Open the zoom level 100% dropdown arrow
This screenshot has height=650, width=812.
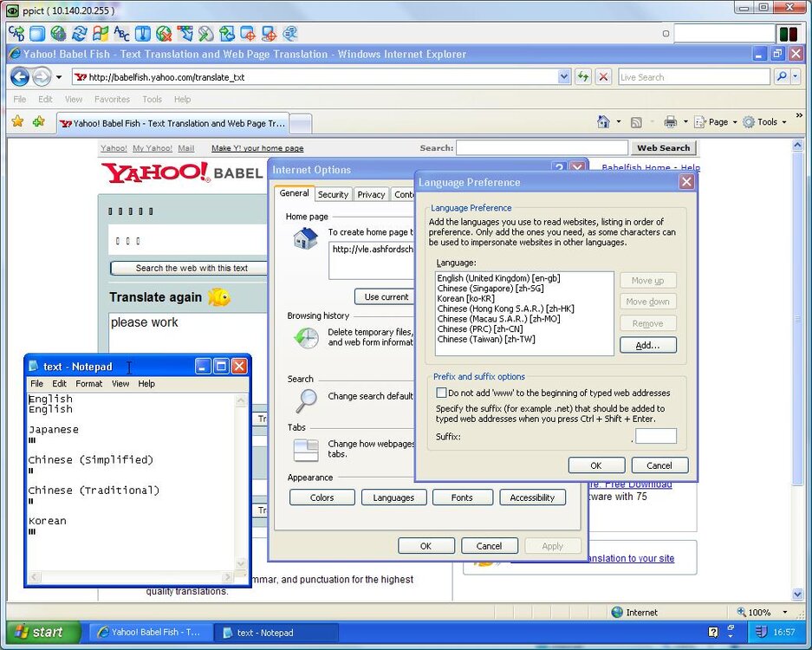pos(785,612)
